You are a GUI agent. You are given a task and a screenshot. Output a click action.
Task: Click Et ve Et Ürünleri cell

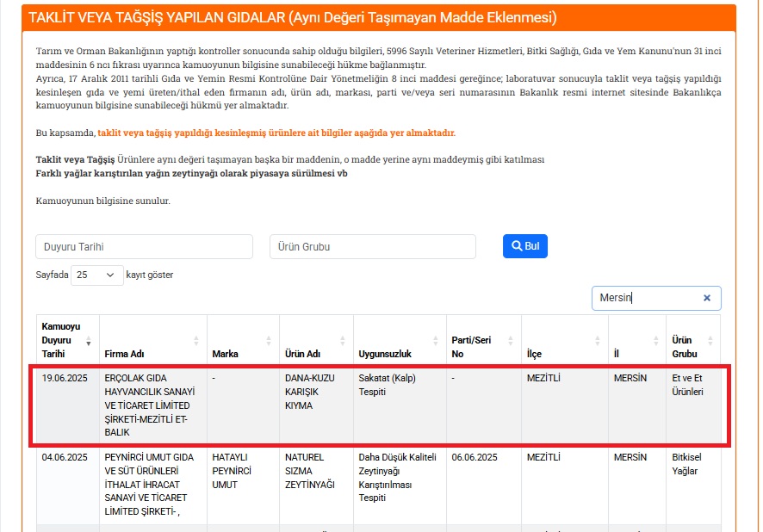(693, 405)
